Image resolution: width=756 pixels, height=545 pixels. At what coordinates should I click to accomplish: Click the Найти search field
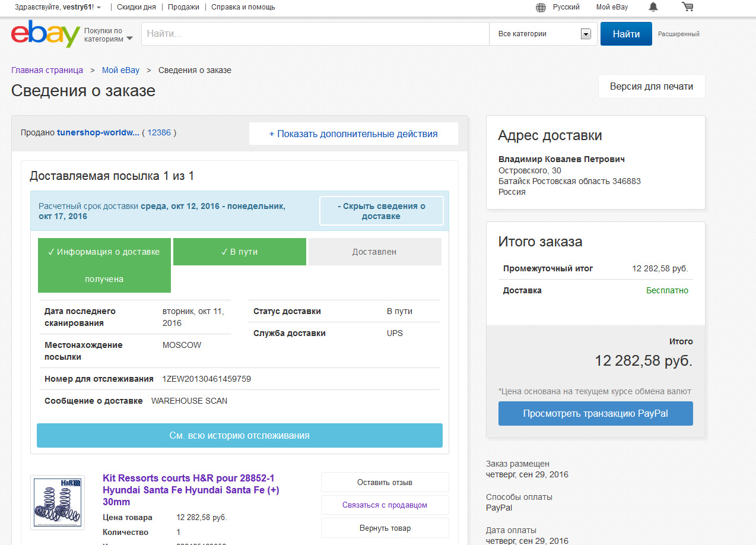pos(315,34)
